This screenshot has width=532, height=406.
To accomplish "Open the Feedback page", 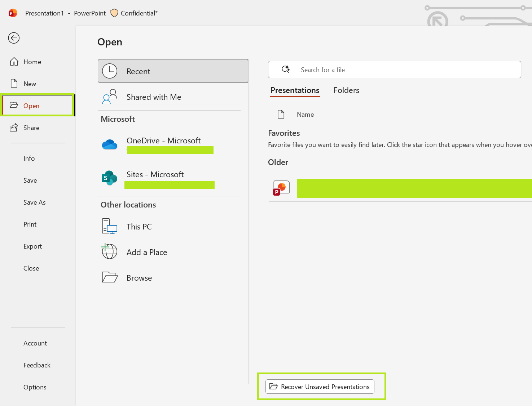I will pos(38,365).
